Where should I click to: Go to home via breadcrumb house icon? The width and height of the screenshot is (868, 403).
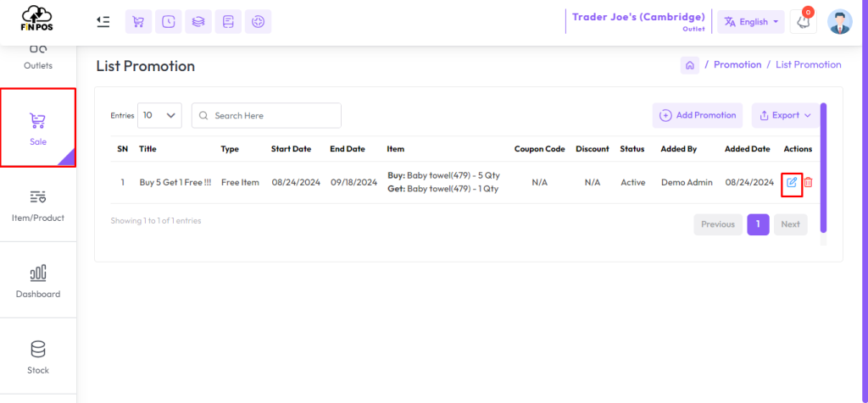pos(690,64)
